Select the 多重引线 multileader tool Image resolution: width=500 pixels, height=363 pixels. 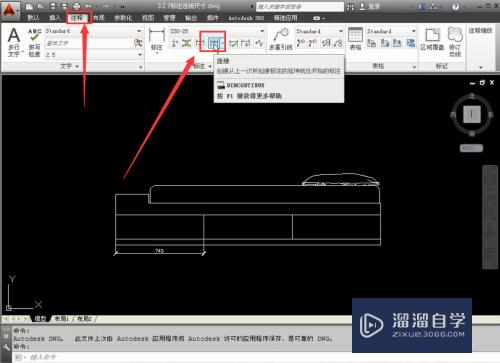click(281, 39)
